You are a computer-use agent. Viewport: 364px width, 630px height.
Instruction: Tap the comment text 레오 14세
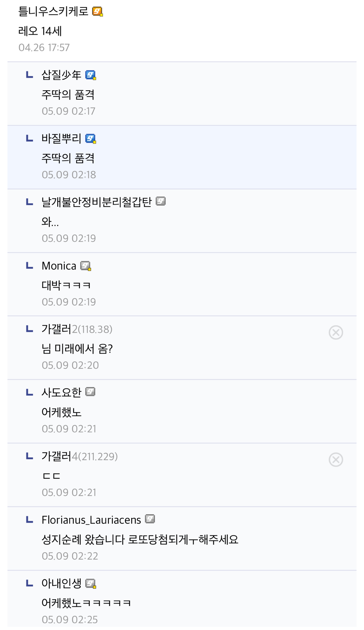click(40, 31)
